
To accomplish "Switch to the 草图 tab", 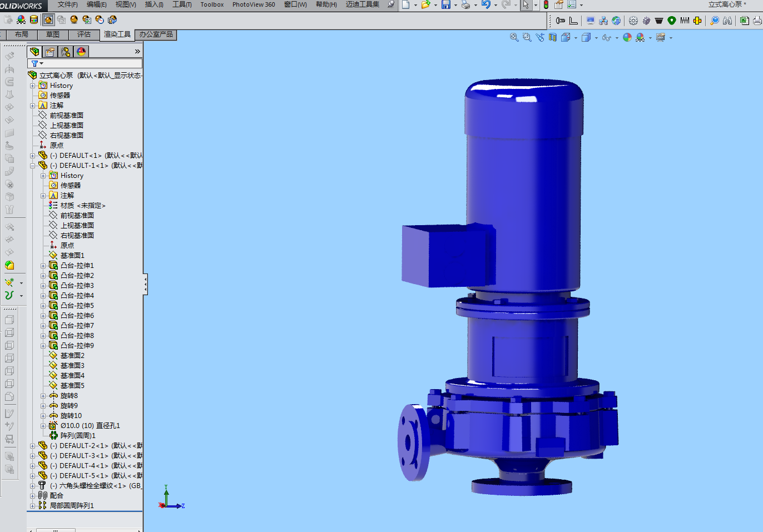I will click(x=53, y=34).
